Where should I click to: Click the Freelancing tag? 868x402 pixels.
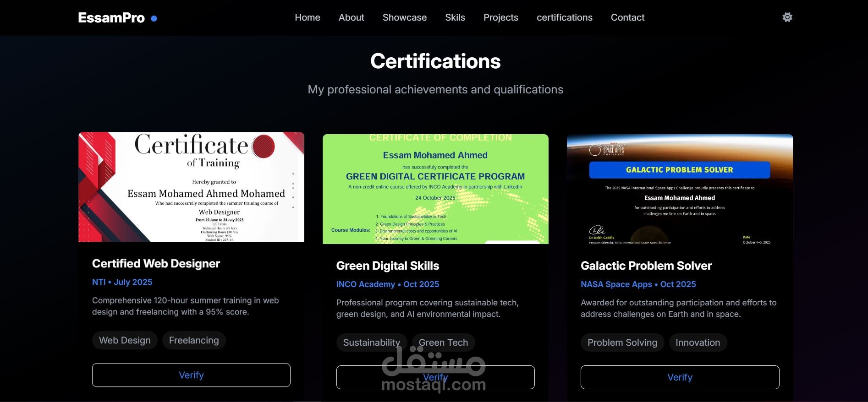tap(194, 340)
